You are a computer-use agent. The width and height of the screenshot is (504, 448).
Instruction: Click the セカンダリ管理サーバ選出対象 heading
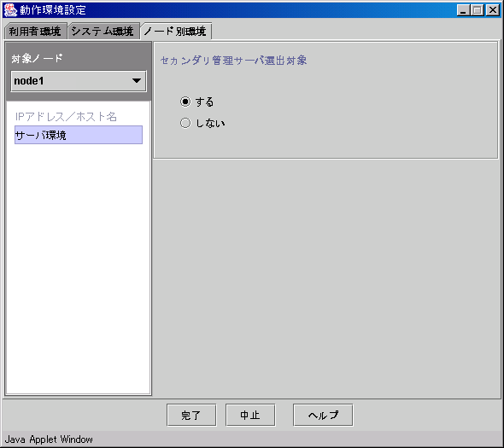(x=234, y=60)
